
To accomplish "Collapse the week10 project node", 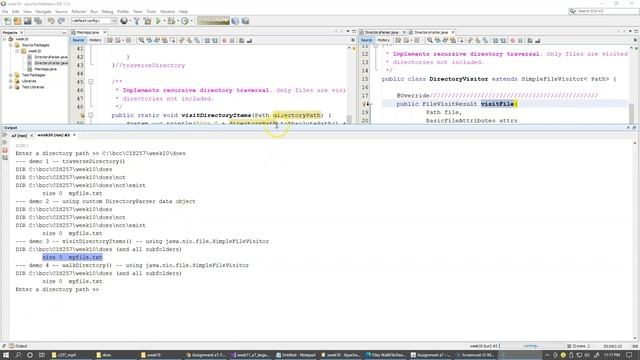I will click(x=5, y=39).
